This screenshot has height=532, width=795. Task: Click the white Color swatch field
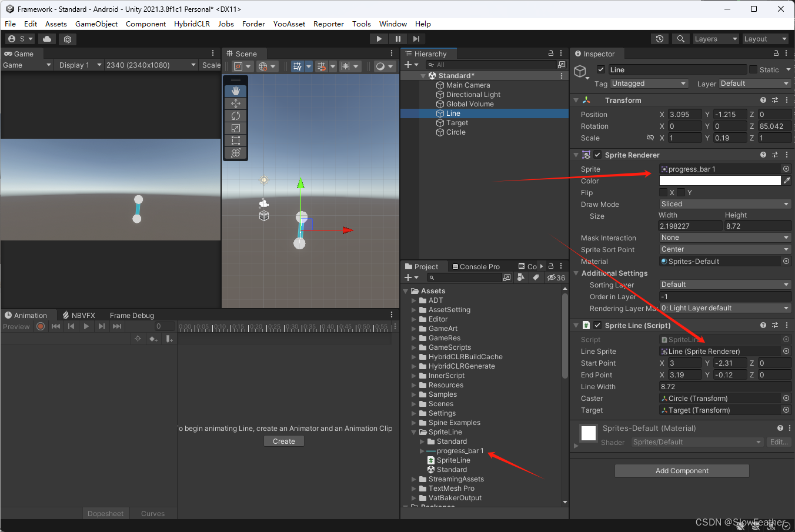tap(720, 180)
